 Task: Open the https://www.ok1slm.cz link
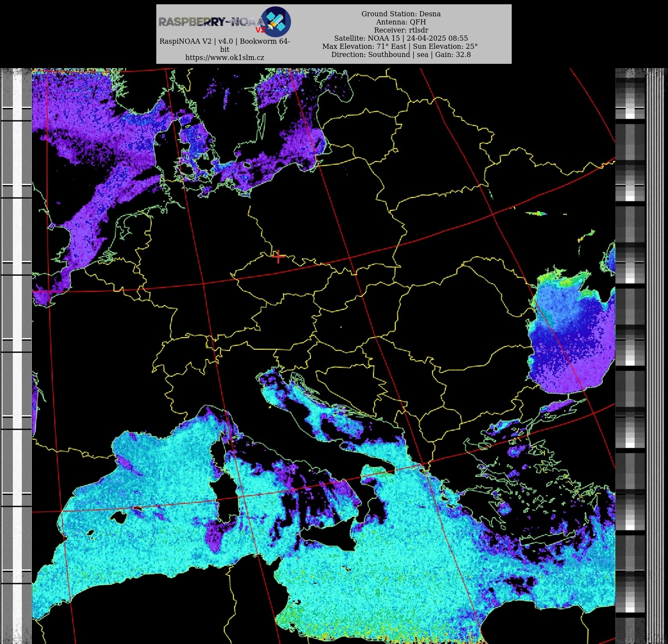(224, 57)
